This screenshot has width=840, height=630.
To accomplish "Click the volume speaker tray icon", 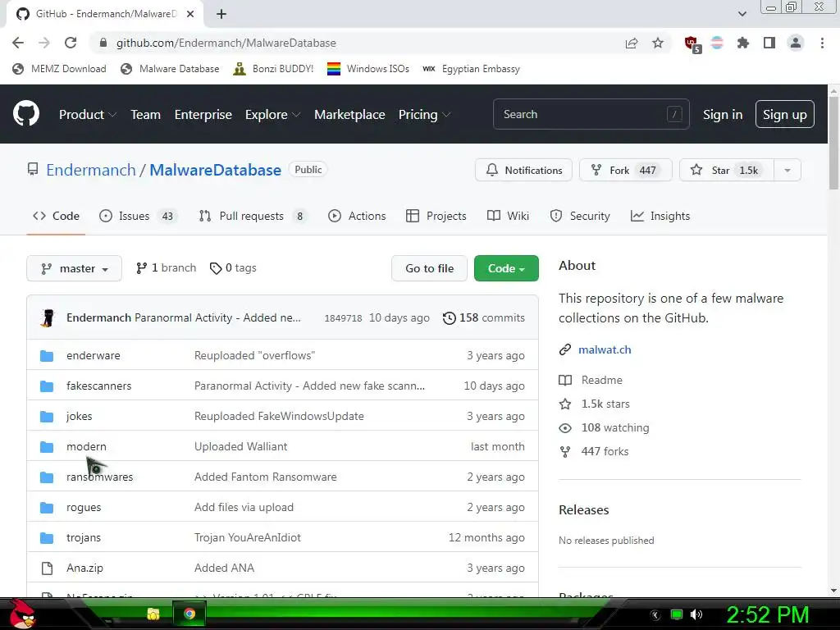I will click(x=696, y=614).
